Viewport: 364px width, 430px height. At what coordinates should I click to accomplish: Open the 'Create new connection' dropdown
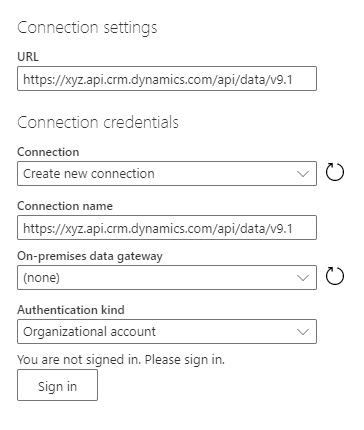167,174
